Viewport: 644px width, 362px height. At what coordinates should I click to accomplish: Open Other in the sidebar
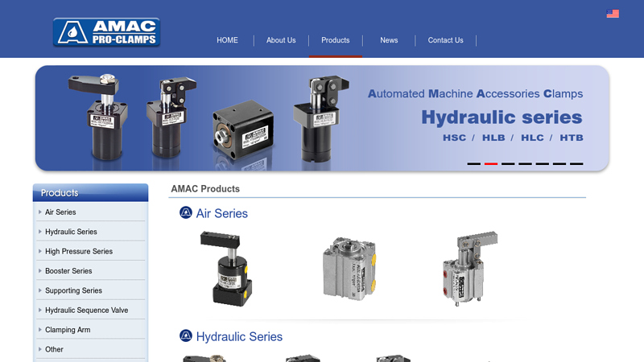pos(54,350)
